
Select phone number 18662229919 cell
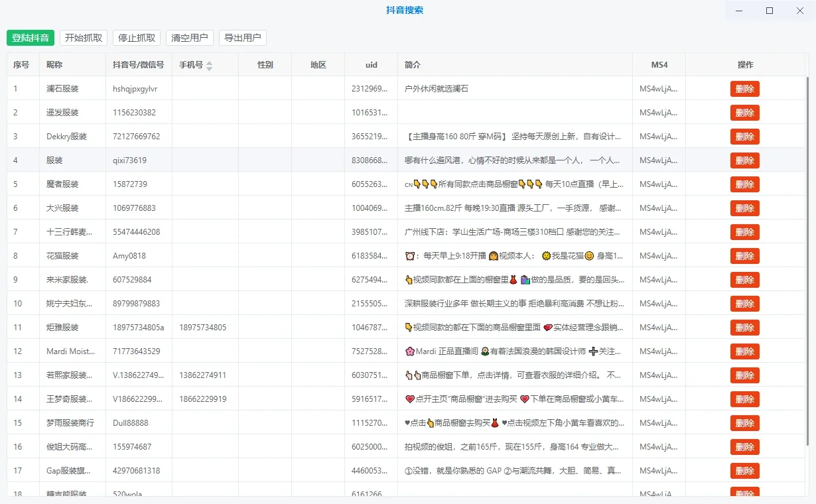point(205,399)
